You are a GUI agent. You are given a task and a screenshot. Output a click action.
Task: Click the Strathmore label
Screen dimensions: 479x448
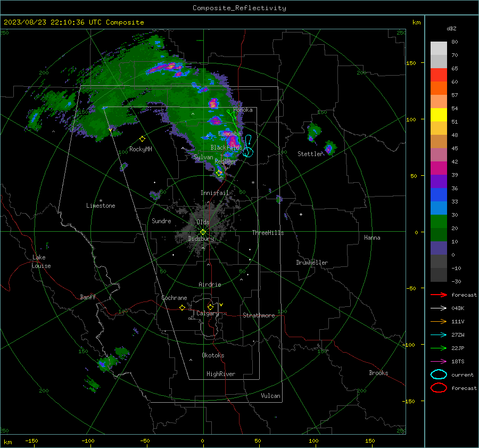pos(259,315)
